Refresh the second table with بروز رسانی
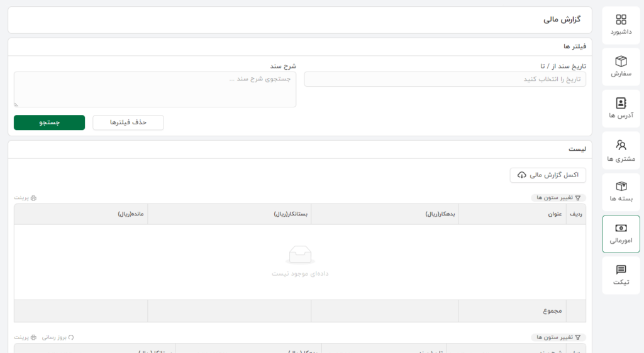 pos(58,337)
